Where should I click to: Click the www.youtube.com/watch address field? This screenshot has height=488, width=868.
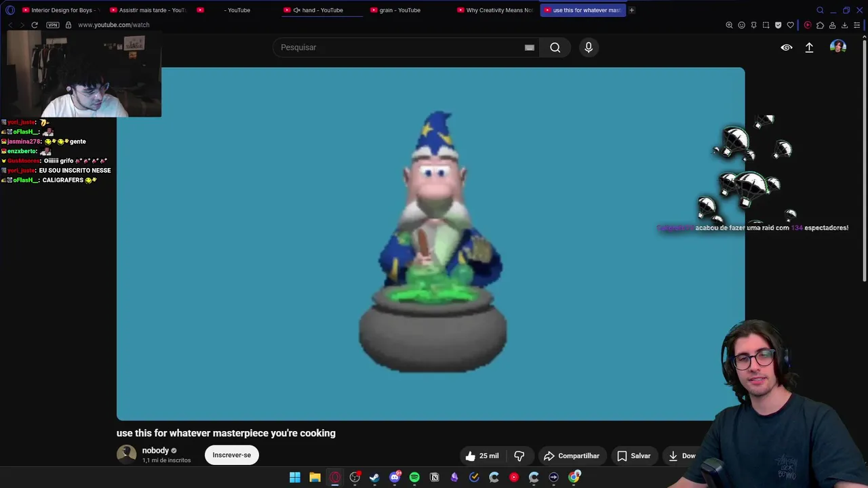(114, 25)
